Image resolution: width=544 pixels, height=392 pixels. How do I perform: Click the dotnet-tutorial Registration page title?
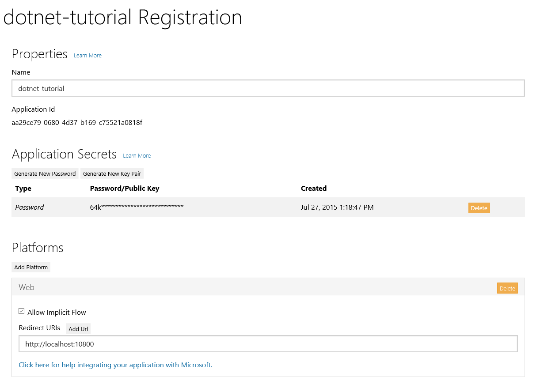tap(122, 18)
